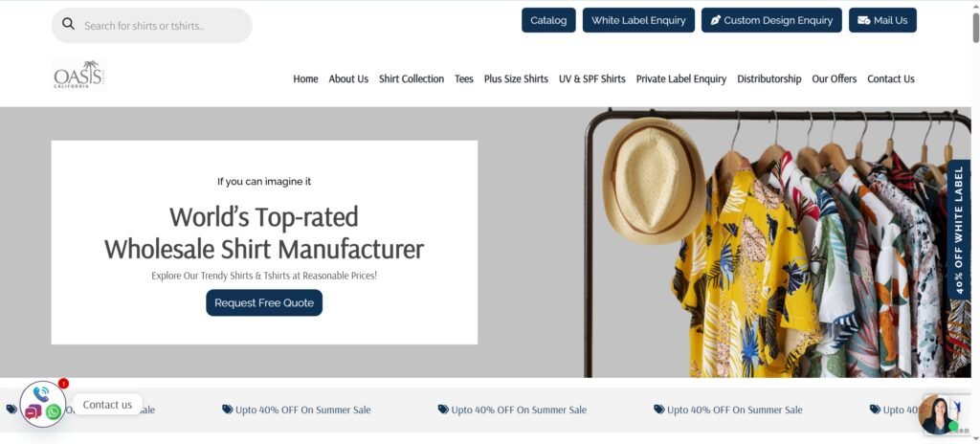Click White Label Enquiry button
The width and height of the screenshot is (980, 444).
tap(638, 20)
